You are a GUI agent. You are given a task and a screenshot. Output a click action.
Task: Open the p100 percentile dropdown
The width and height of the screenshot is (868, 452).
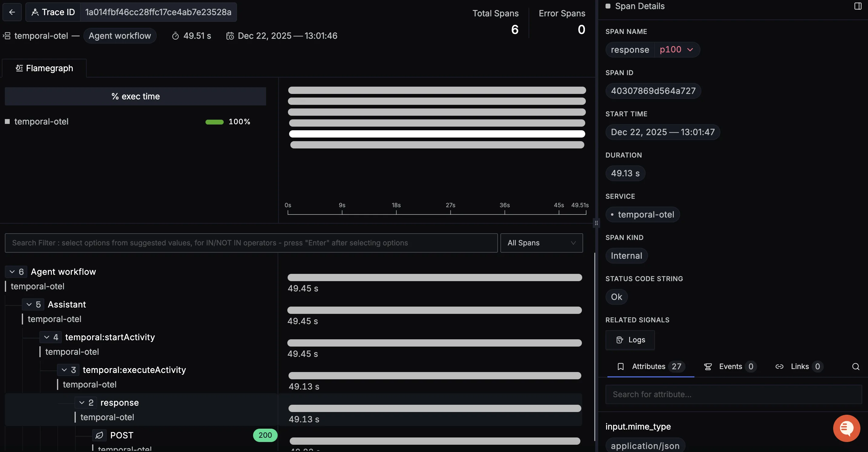tap(677, 49)
